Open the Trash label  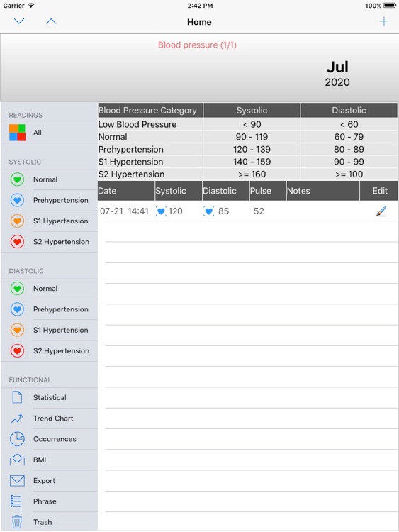tap(43, 522)
